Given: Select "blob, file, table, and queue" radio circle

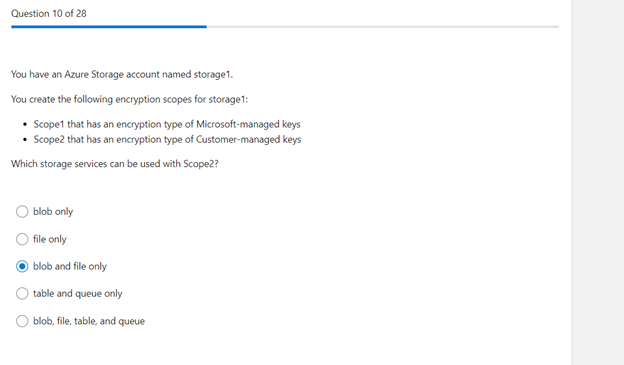Looking at the screenshot, I should pyautogui.click(x=22, y=321).
